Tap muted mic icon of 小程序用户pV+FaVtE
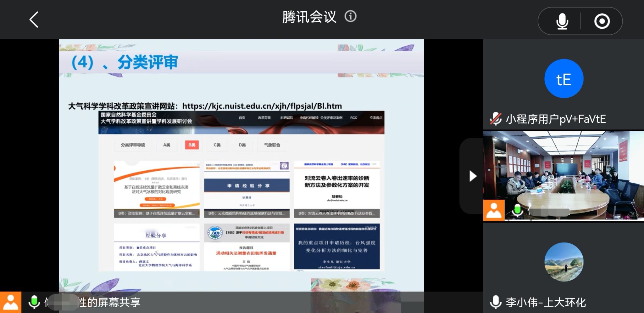The image size is (644, 313). point(496,119)
